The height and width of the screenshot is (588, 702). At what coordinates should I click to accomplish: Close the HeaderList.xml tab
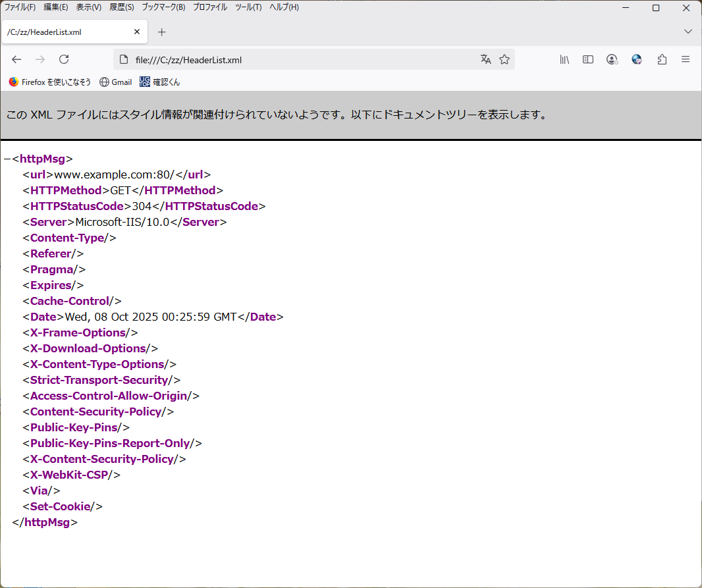[x=137, y=32]
